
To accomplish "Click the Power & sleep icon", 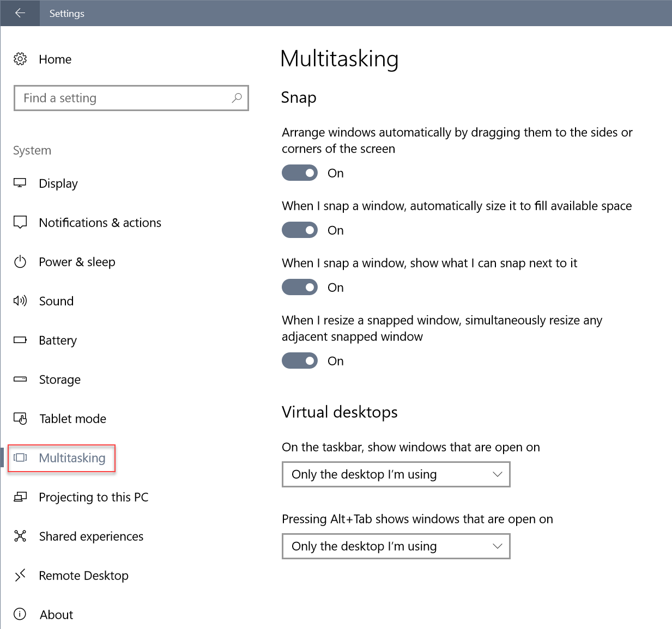I will click(x=20, y=262).
